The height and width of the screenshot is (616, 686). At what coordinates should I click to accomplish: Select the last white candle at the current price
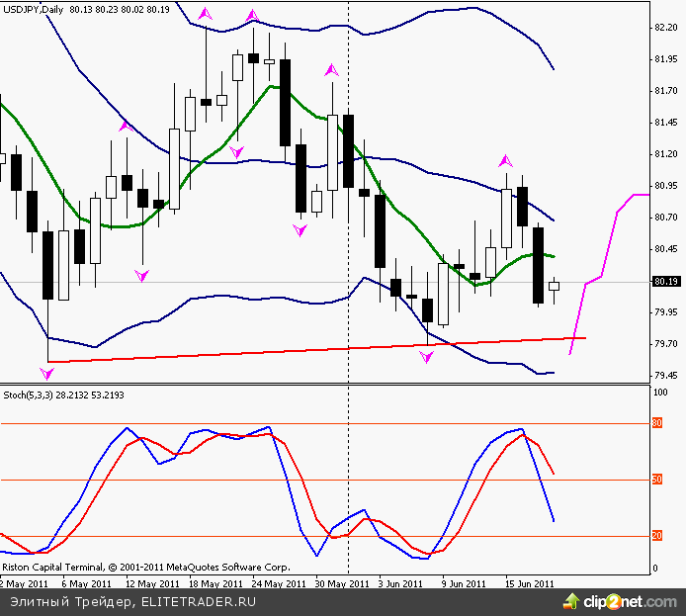point(554,286)
